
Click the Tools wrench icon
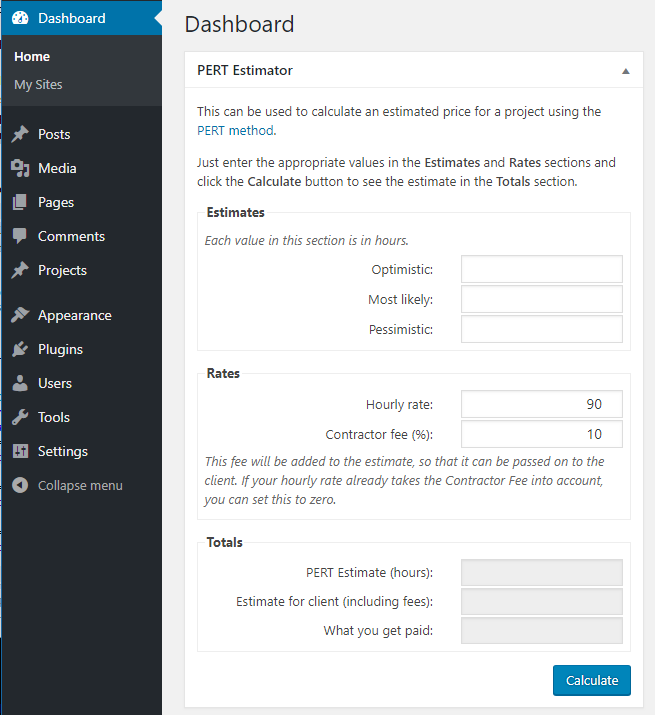(x=20, y=417)
